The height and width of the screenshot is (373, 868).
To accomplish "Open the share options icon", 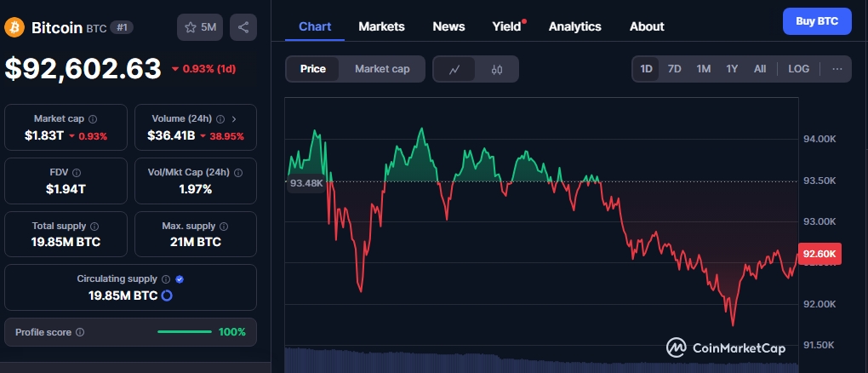I will (243, 27).
